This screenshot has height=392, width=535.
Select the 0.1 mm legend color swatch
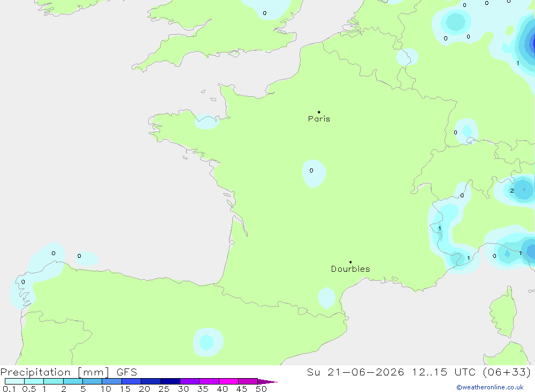[x=14, y=381]
